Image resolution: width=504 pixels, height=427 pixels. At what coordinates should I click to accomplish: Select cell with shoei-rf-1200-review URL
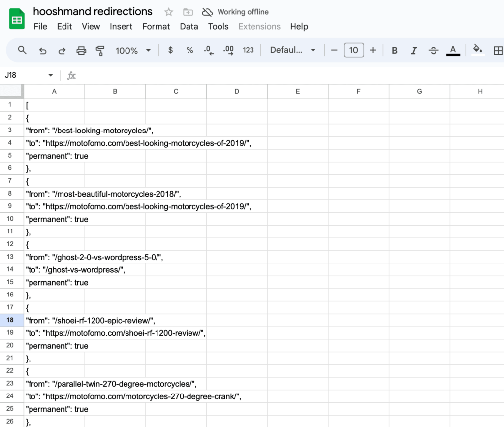(54, 333)
